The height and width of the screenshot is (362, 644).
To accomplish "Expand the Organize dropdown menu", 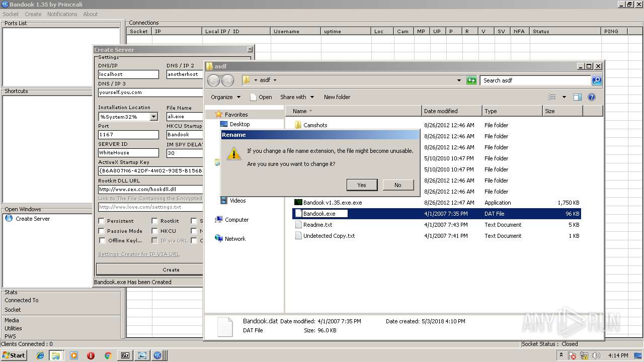I will [x=226, y=97].
